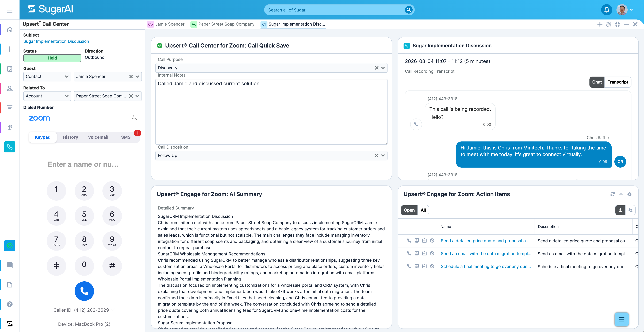
Task: Click task icon on final meeting row
Action: (x=424, y=266)
